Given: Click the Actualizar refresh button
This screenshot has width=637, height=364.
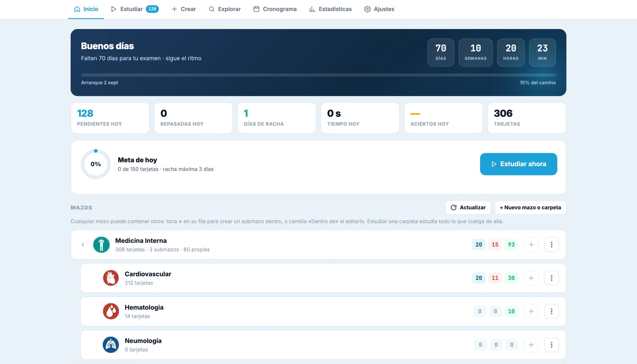Looking at the screenshot, I should pyautogui.click(x=468, y=208).
